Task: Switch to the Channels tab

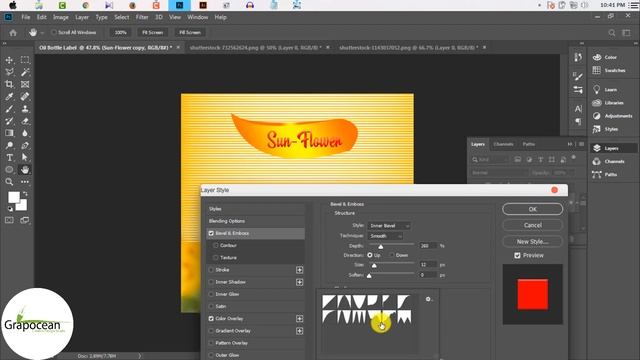Action: click(503, 144)
